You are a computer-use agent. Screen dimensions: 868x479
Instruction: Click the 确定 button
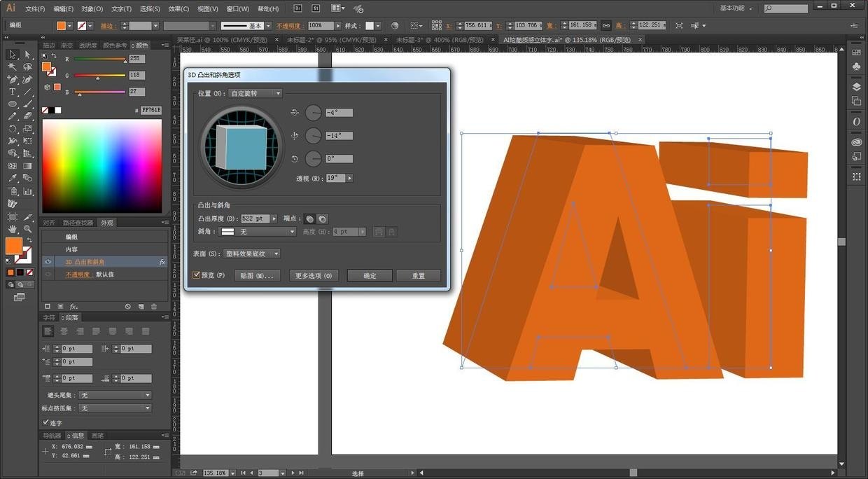(370, 276)
